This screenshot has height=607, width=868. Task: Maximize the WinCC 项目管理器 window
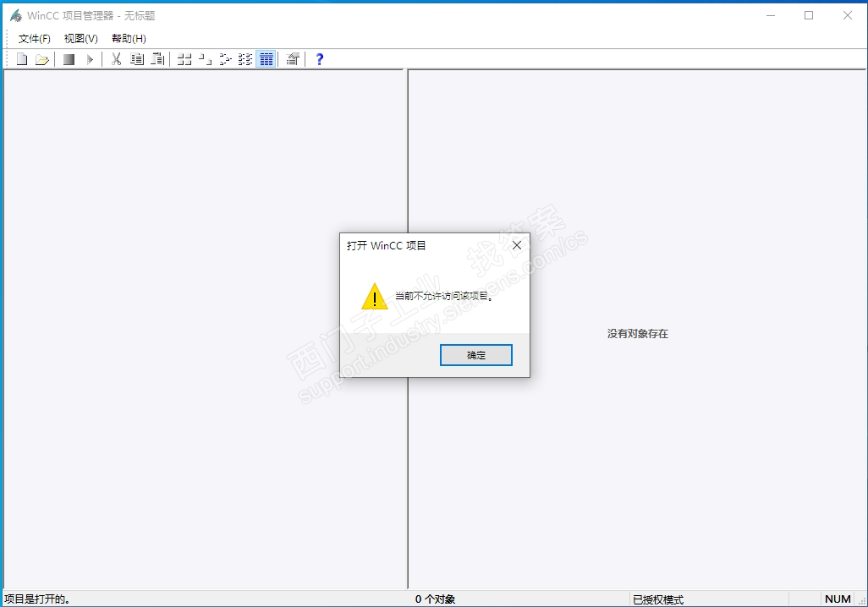(809, 15)
